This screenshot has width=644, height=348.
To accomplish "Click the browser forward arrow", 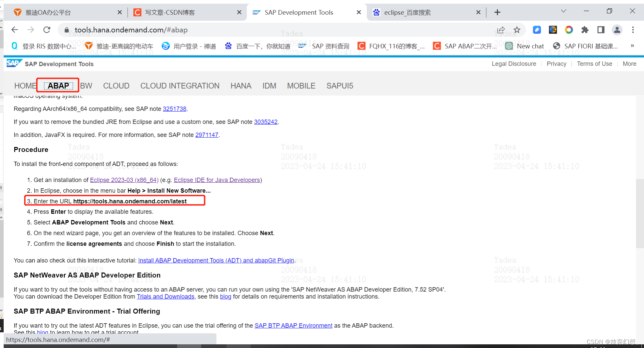I will tap(31, 30).
